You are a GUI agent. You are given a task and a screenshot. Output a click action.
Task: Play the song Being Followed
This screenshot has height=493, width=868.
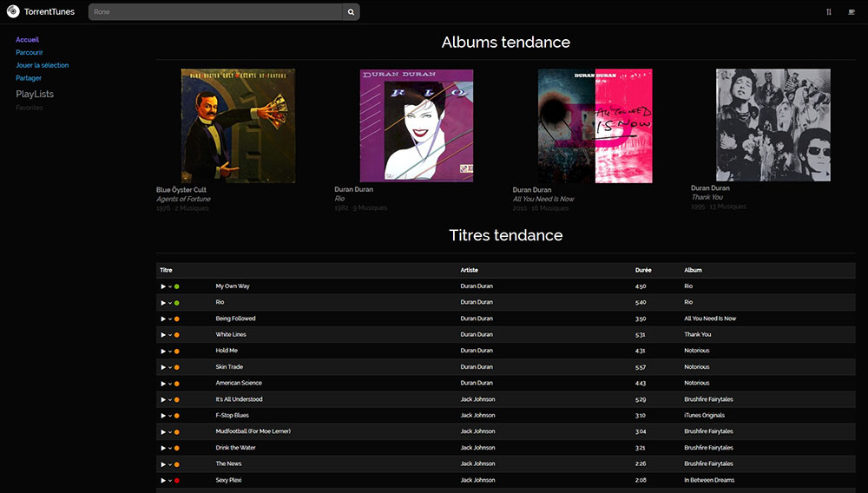pyautogui.click(x=163, y=319)
